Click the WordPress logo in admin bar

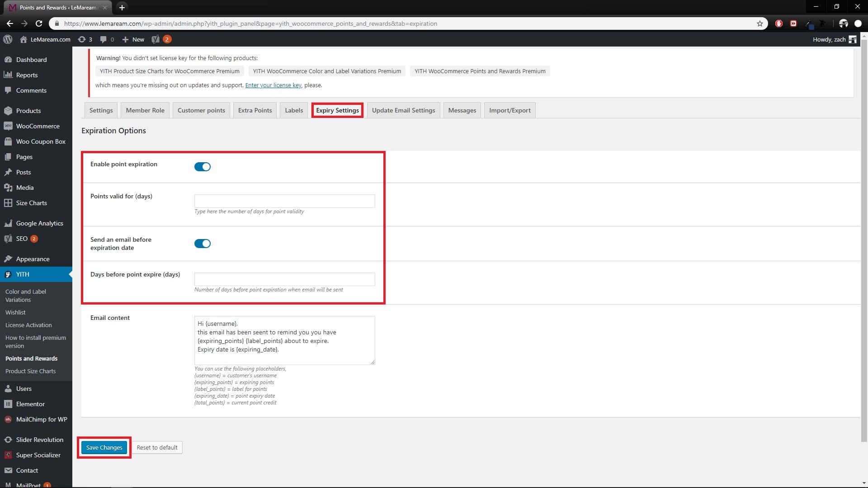[x=8, y=39]
